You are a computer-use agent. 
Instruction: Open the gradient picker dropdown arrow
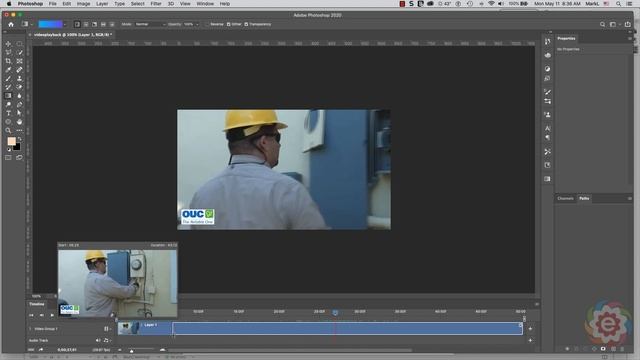click(66, 24)
